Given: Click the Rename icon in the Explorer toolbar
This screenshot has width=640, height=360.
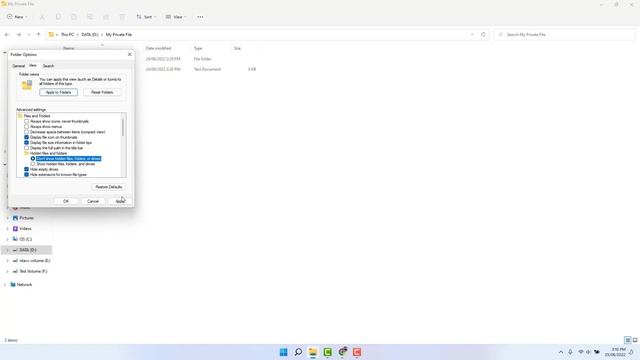Looking at the screenshot, I should pyautogui.click(x=90, y=17).
